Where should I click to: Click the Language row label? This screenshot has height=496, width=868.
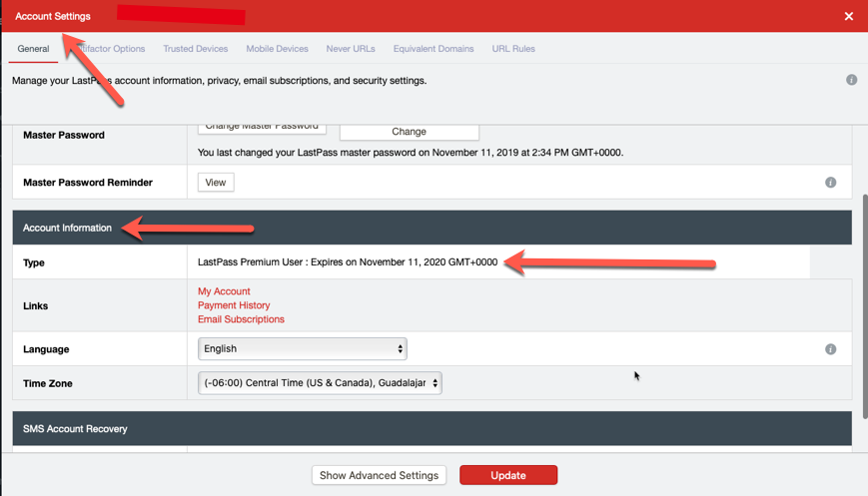(46, 349)
